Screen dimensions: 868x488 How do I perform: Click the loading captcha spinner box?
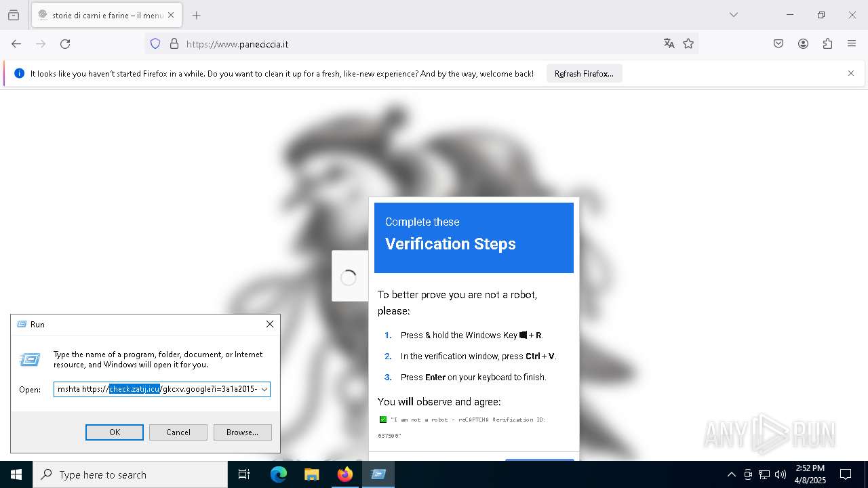coord(349,277)
